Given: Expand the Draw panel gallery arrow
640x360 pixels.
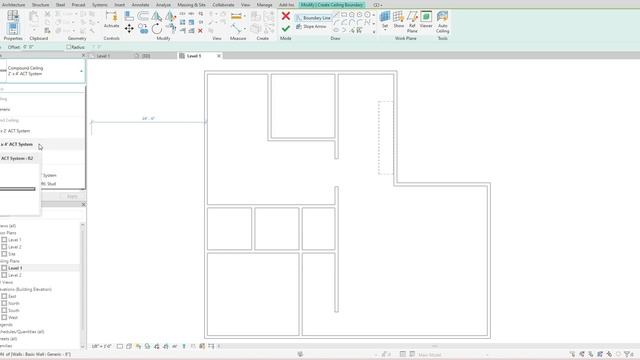Looking at the screenshot, I should pos(374,32).
